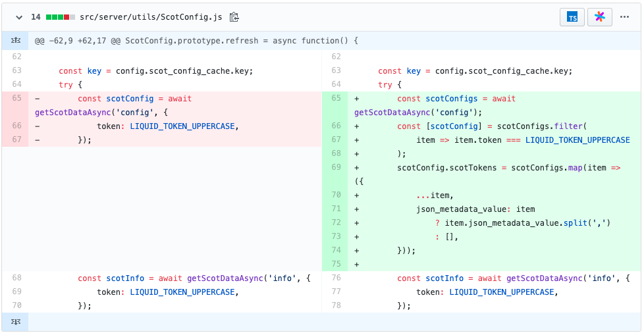Image resolution: width=644 pixels, height=335 pixels.
Task: Select added line number 69 on right
Action: tap(336, 167)
